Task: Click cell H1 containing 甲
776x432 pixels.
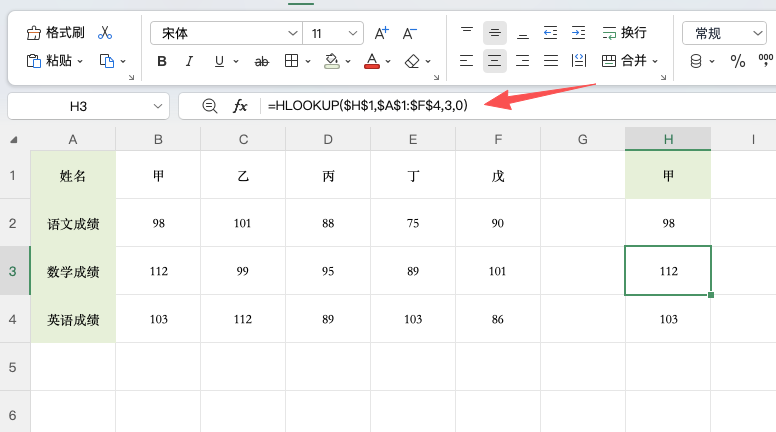Action: [668, 175]
